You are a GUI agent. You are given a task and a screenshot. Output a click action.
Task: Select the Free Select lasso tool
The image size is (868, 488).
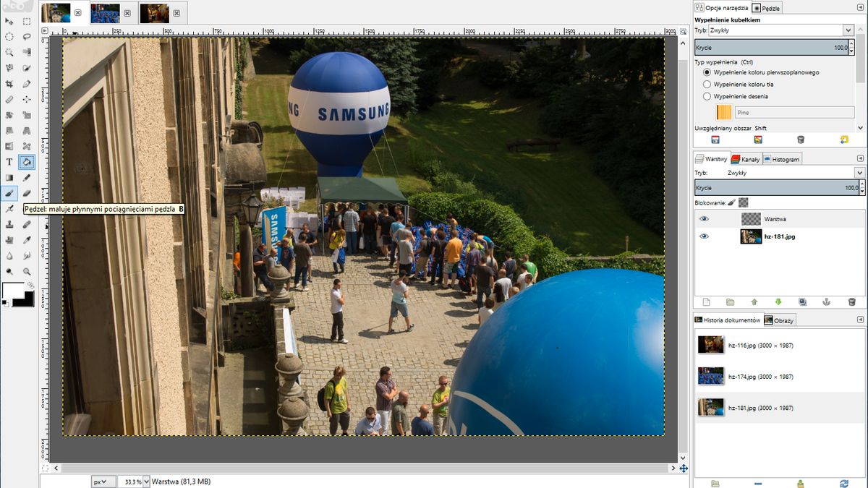[x=27, y=37]
